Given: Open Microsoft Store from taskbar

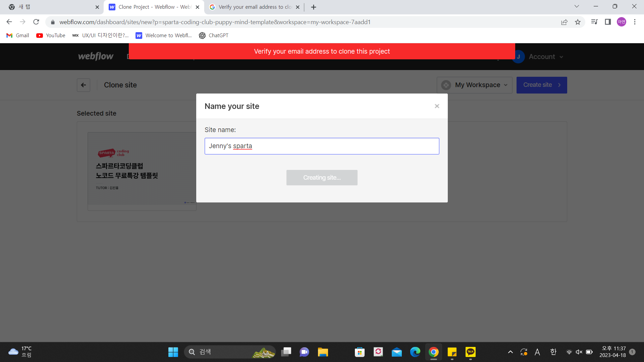Looking at the screenshot, I should click(x=360, y=352).
